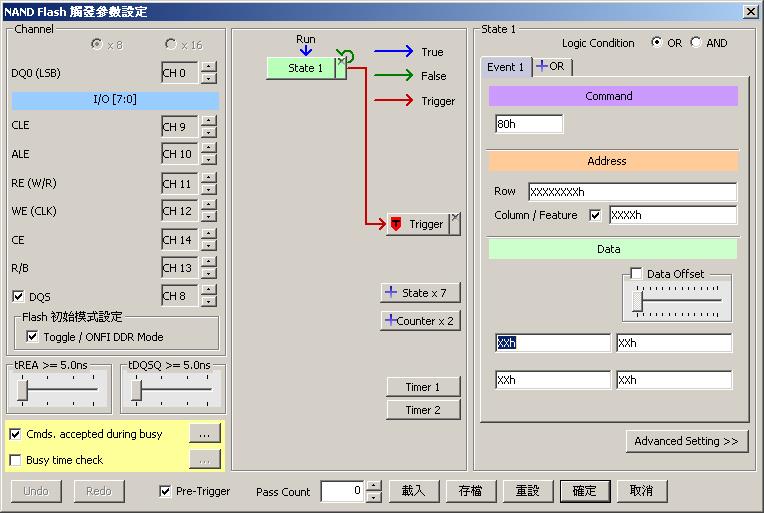Add an OR event via the plus tab
Image resolution: width=764 pixels, height=513 pixels.
551,66
